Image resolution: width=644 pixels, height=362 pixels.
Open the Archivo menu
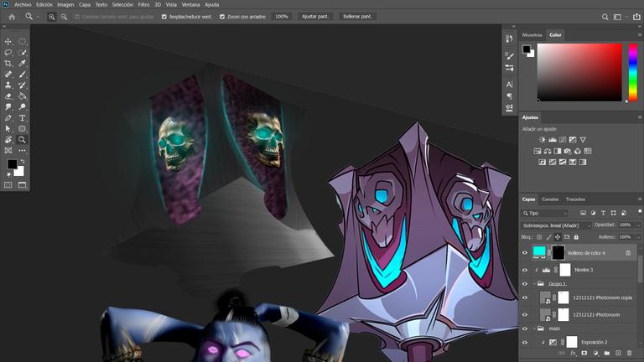pos(23,4)
